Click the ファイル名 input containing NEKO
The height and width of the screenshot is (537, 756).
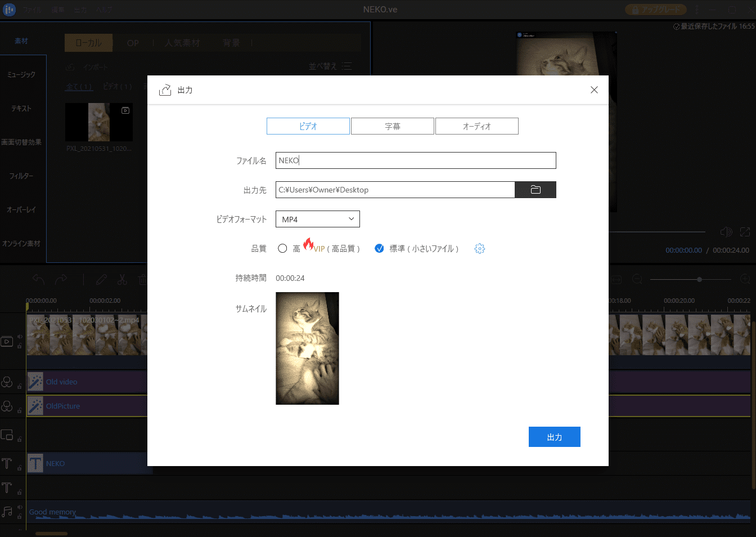(x=416, y=160)
